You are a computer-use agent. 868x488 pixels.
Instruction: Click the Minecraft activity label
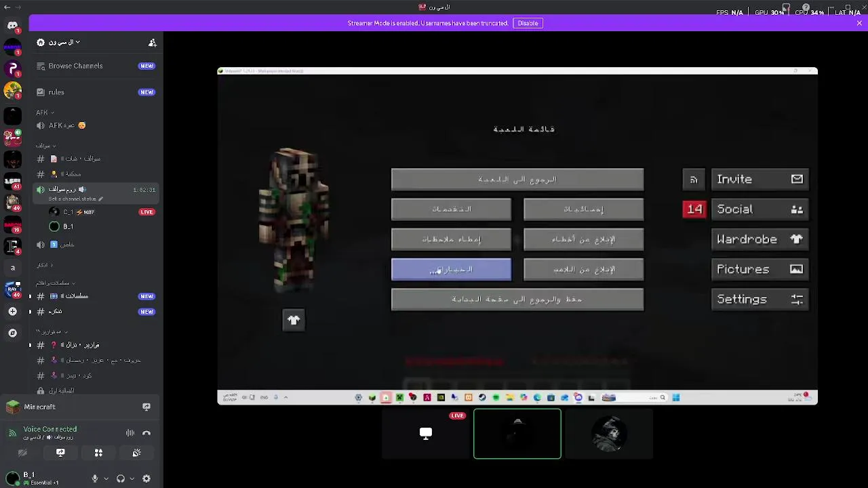pos(40,407)
